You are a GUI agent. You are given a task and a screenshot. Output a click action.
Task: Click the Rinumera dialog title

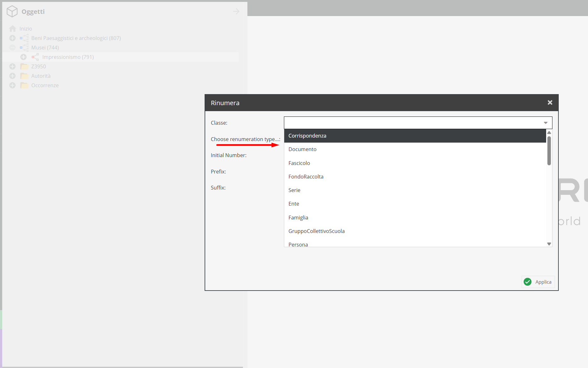[x=225, y=103]
